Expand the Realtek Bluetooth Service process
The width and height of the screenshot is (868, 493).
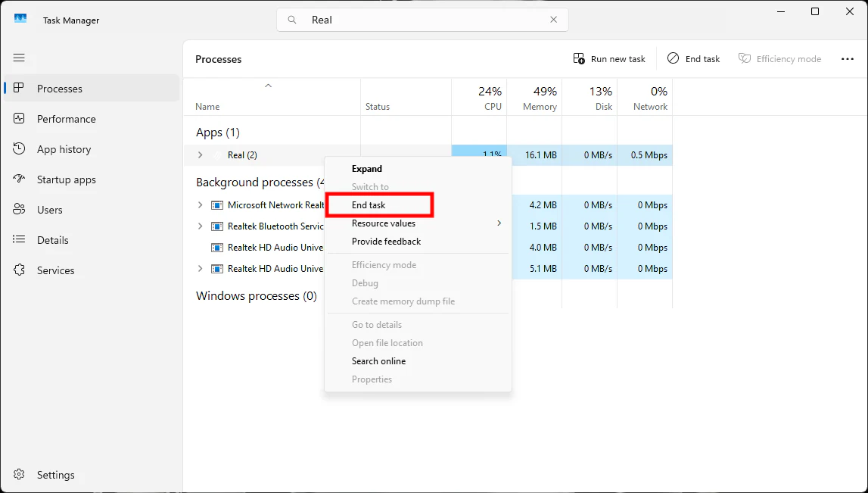[x=201, y=226]
